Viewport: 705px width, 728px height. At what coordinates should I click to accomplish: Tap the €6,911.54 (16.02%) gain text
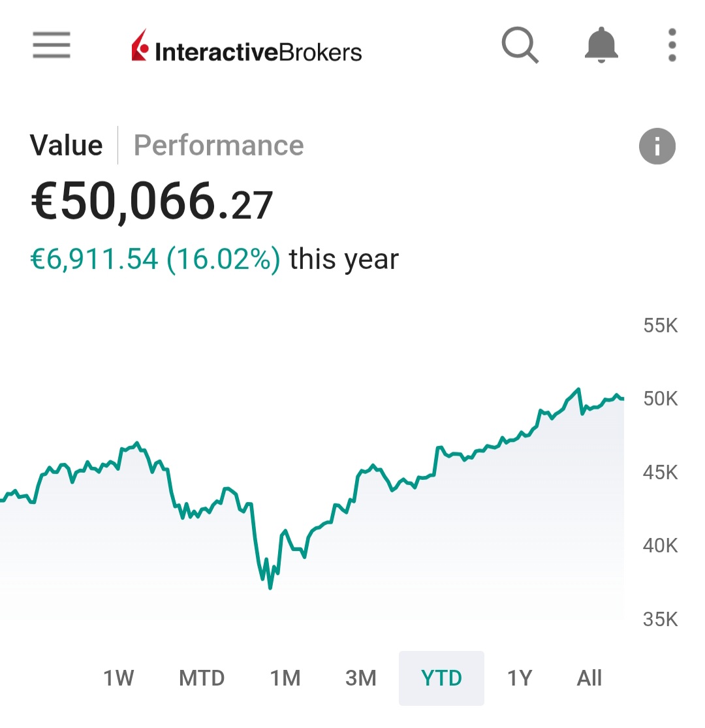(x=156, y=259)
